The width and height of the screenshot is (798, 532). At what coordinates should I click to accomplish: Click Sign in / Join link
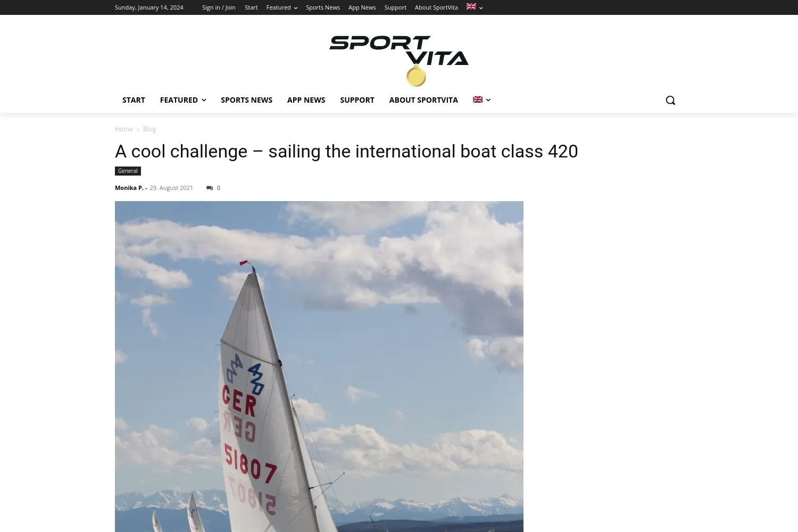(x=219, y=7)
